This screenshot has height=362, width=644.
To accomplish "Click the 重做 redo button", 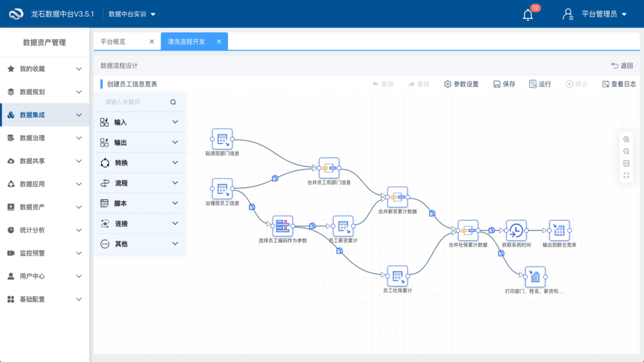I will [419, 84].
